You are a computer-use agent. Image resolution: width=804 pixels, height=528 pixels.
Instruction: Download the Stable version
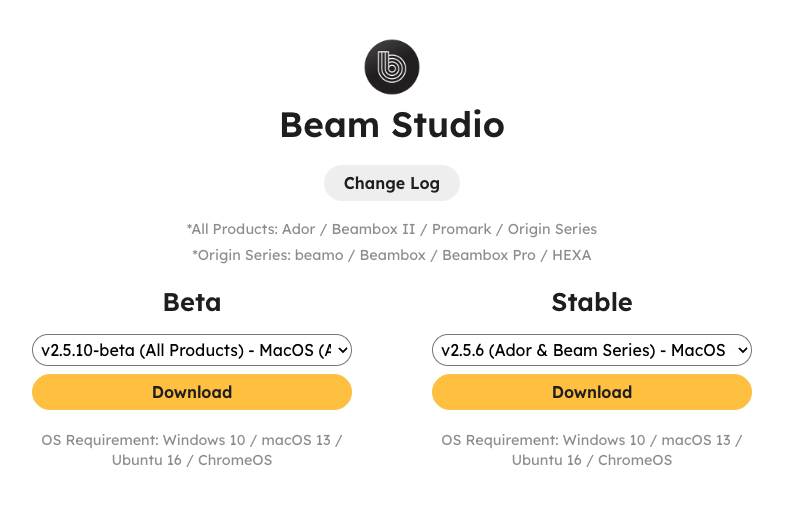point(592,392)
